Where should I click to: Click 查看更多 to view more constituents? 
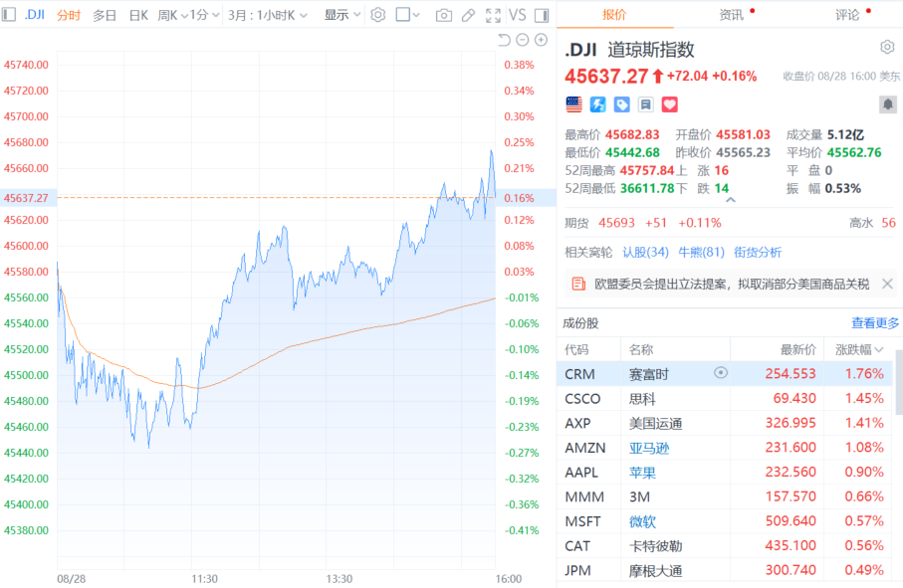click(x=875, y=322)
